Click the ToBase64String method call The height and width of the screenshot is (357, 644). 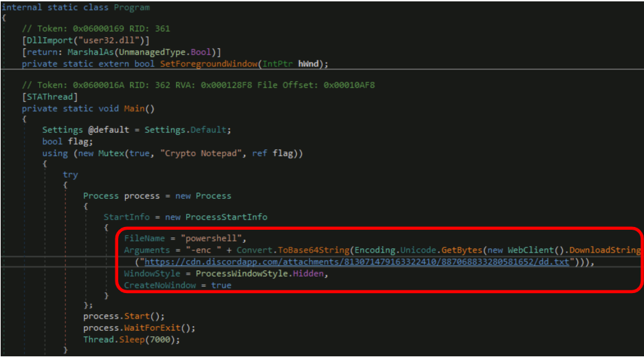coord(313,250)
